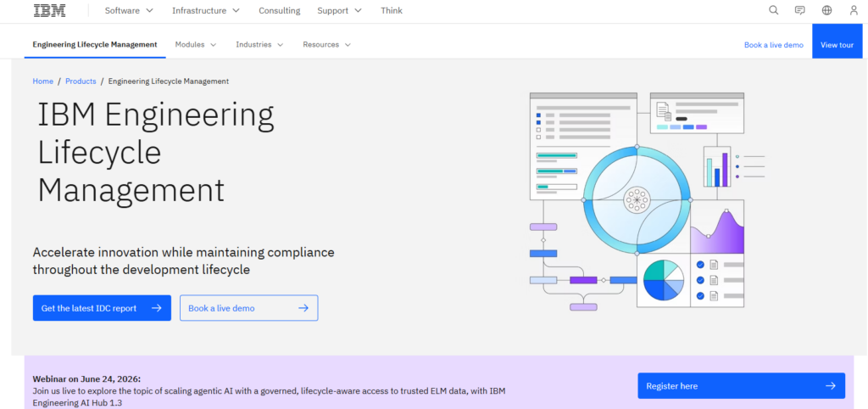Open the search magnifier icon
Image resolution: width=868 pixels, height=409 pixels.
pos(773,10)
